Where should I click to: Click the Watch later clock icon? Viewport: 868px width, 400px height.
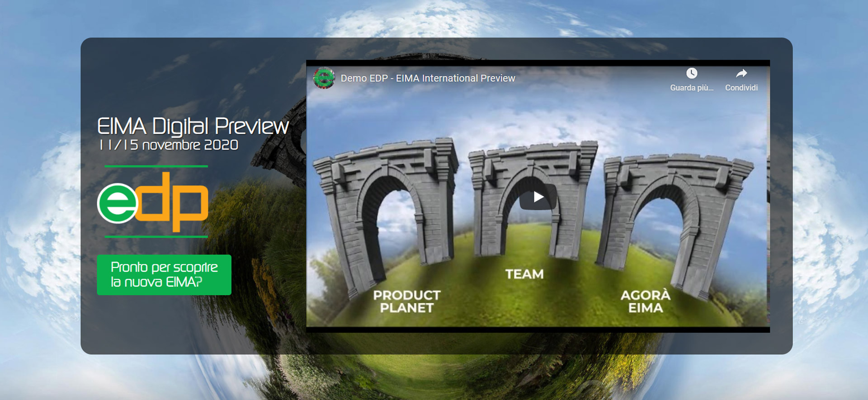[x=692, y=73]
